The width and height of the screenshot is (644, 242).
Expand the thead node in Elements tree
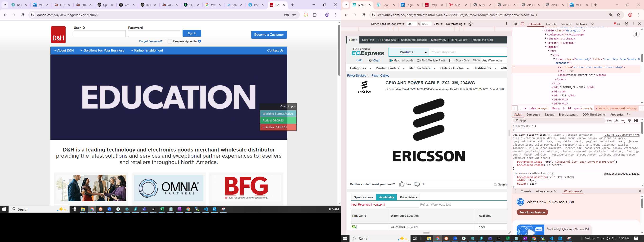click(x=546, y=39)
